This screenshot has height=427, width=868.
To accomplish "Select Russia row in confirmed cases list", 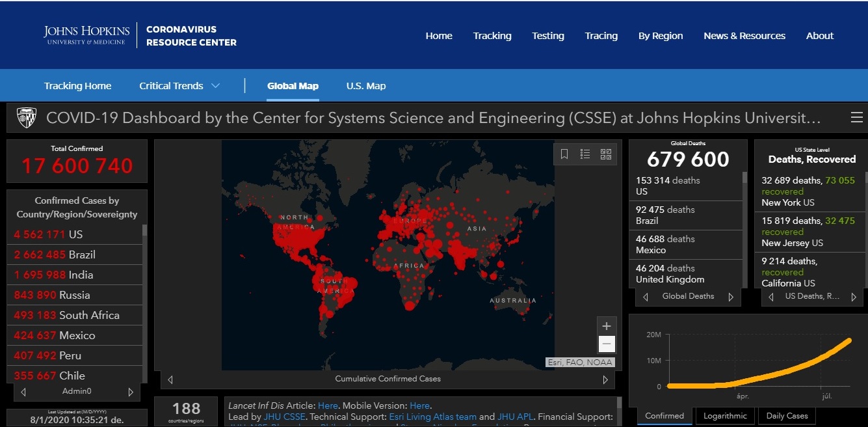I will coord(75,295).
